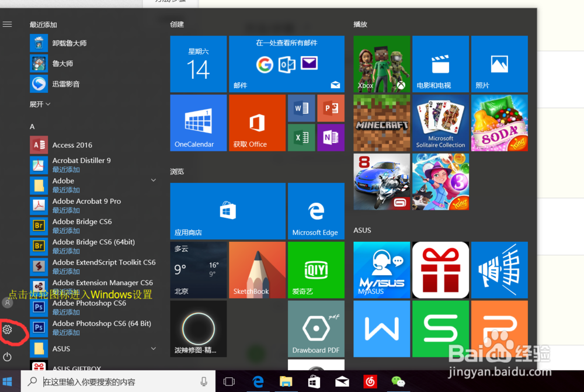This screenshot has width=584, height=392.
Task: Launch Adobe Photoshop CS6 (64 Bit)
Action: [x=93, y=328]
